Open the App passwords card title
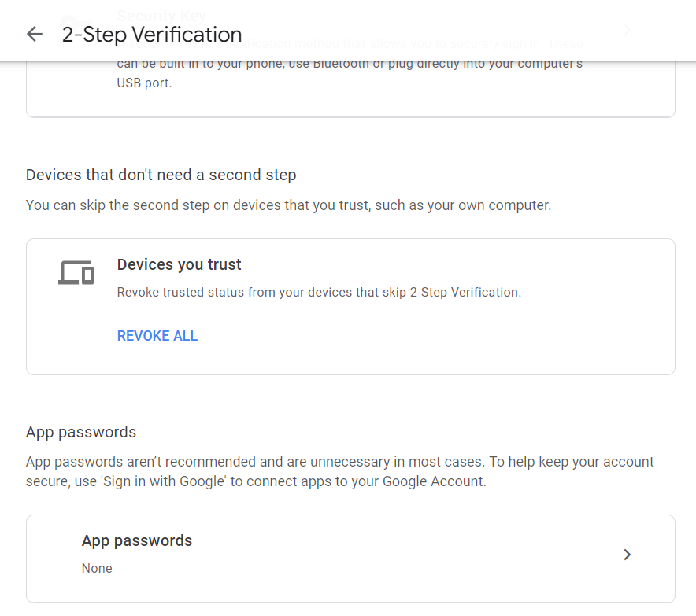This screenshot has height=616, width=696. [137, 540]
